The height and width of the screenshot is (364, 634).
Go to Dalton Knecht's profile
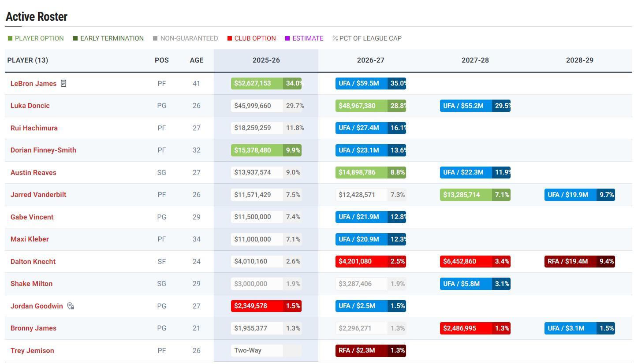[33, 262]
